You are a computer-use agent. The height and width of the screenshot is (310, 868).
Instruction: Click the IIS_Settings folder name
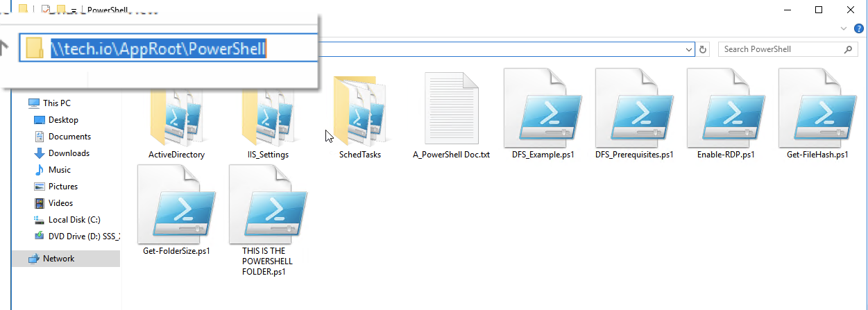[x=268, y=155]
